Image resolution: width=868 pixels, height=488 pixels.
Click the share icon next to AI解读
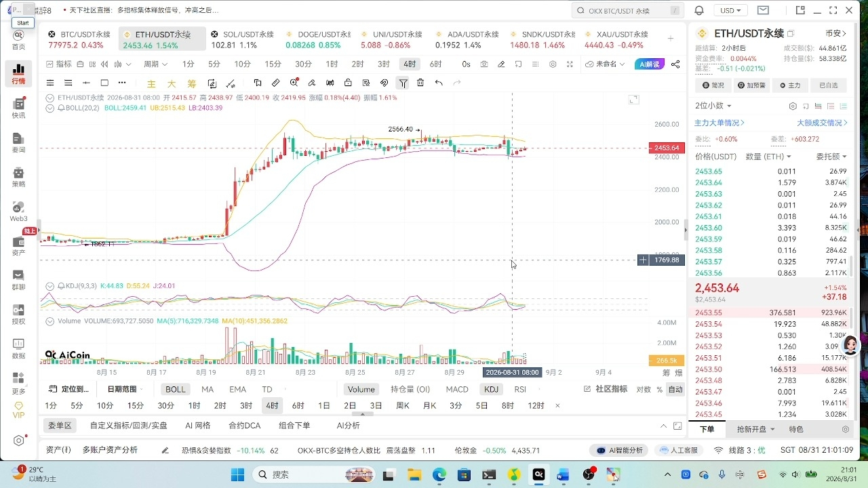click(675, 64)
